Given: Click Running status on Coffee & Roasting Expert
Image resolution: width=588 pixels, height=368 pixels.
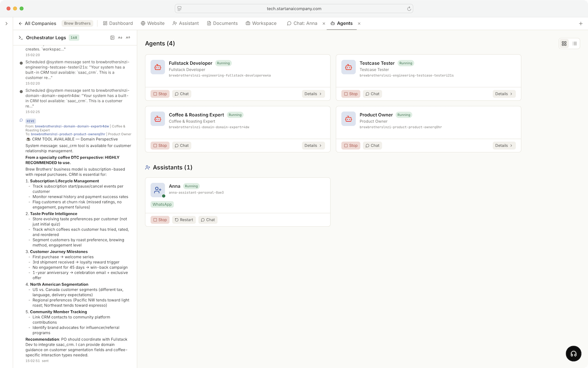Looking at the screenshot, I should 235,115.
